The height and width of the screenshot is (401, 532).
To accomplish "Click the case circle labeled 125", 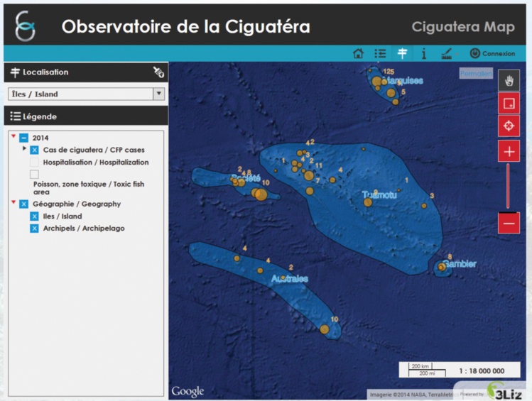I will pos(376,82).
